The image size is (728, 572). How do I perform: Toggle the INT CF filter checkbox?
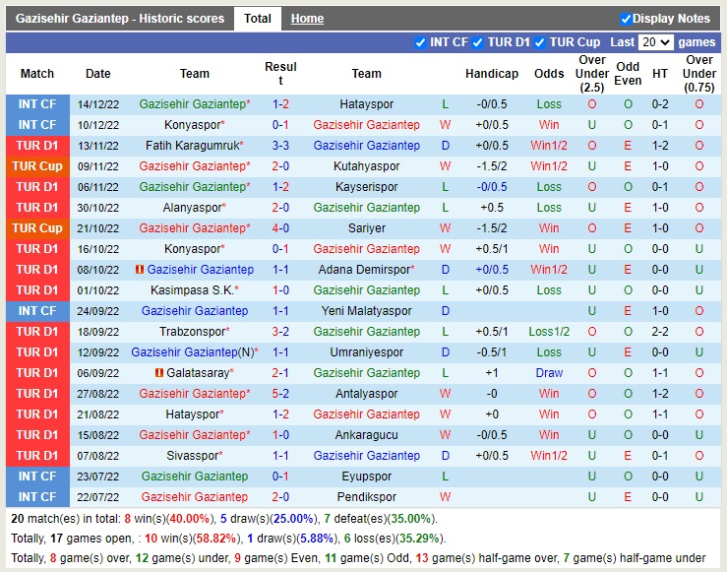[x=421, y=42]
